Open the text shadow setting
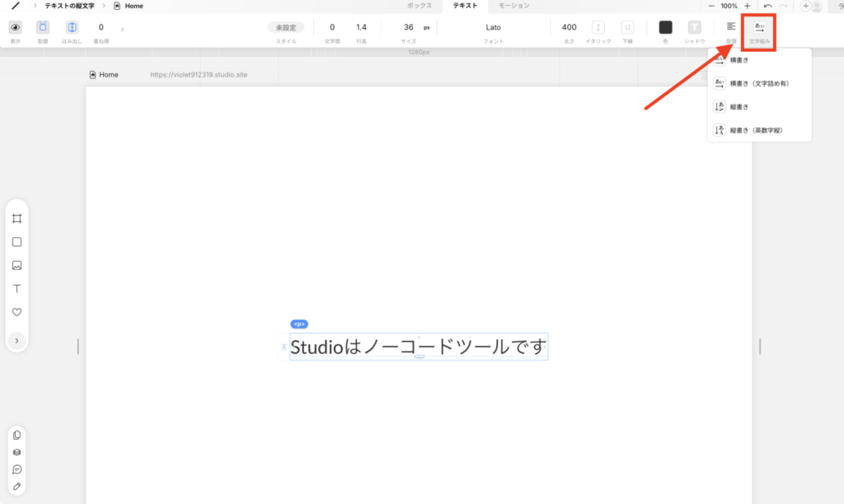 coord(694,27)
